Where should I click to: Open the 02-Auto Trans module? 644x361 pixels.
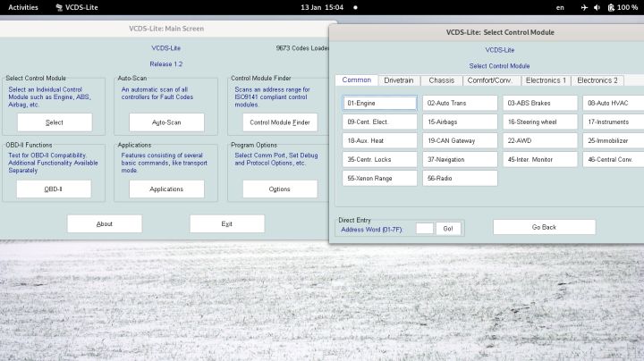click(x=460, y=103)
